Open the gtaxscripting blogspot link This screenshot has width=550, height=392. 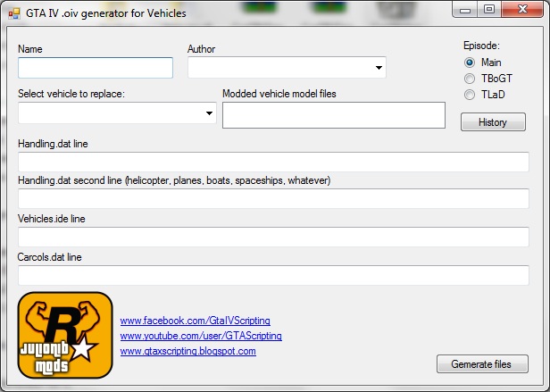[x=187, y=351]
